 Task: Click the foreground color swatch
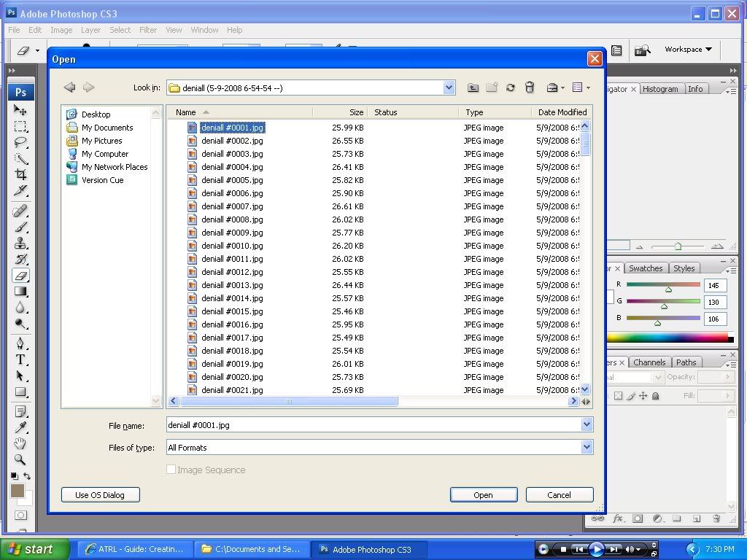click(17, 491)
